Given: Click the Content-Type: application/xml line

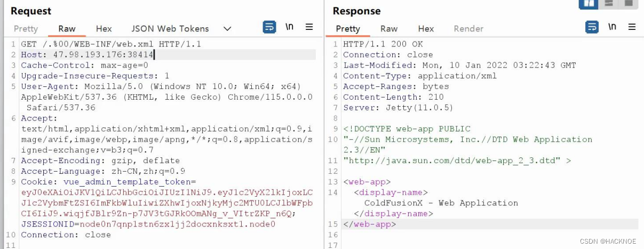Looking at the screenshot, I should pos(420,76).
